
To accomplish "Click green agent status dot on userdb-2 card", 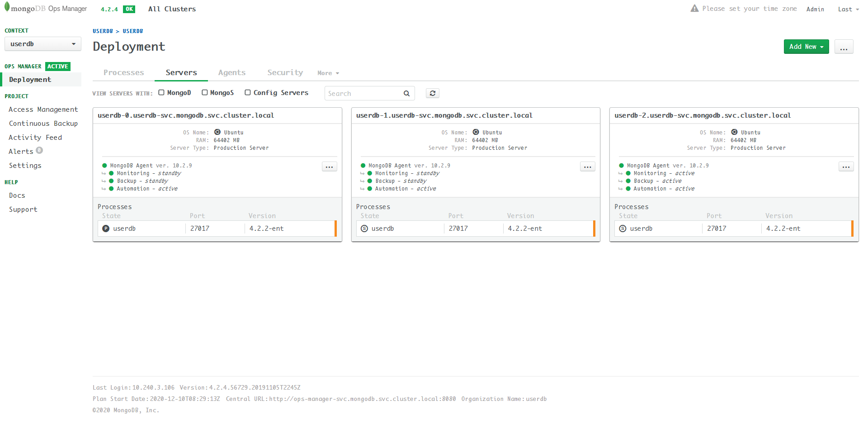I will pyautogui.click(x=622, y=166).
